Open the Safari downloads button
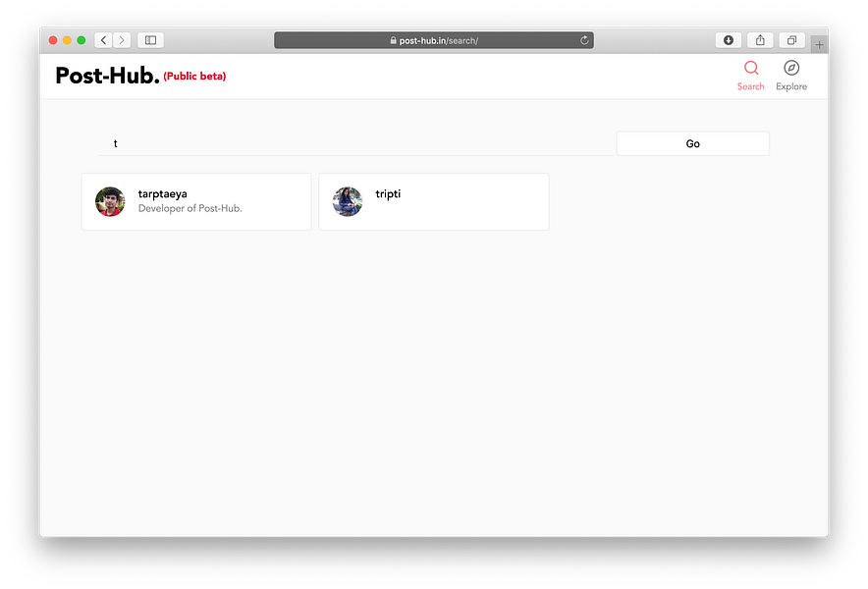This screenshot has width=868, height=589. click(x=729, y=40)
